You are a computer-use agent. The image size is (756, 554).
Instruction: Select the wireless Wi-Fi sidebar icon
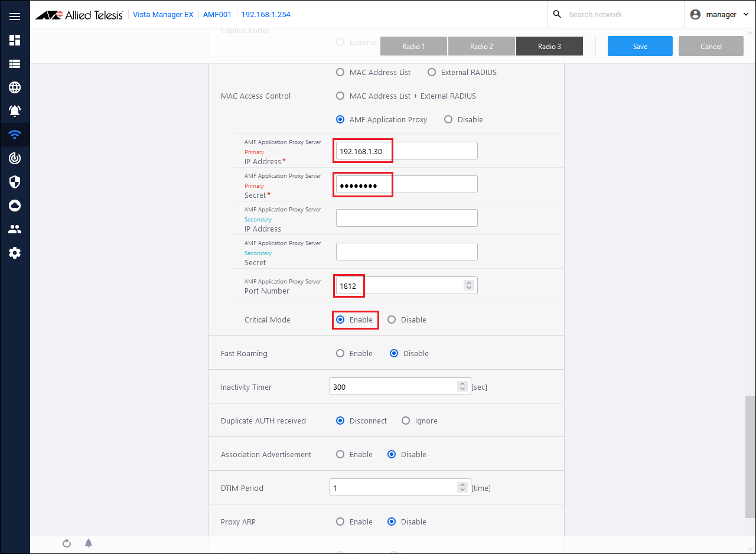pyautogui.click(x=15, y=135)
